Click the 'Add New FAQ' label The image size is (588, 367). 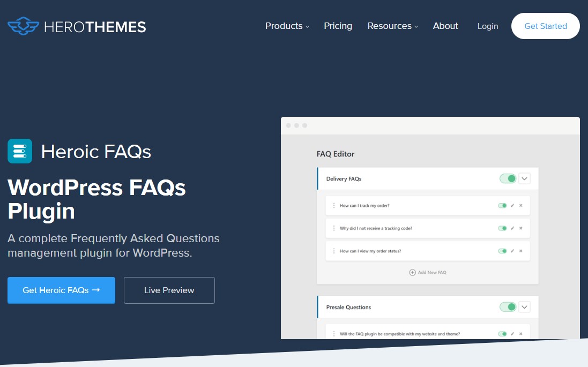click(x=432, y=273)
